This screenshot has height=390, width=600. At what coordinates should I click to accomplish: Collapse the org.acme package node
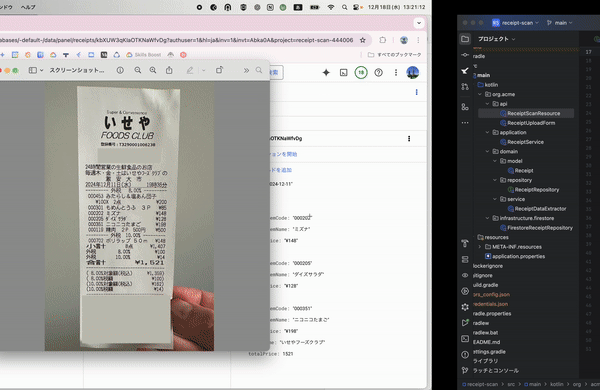point(480,94)
